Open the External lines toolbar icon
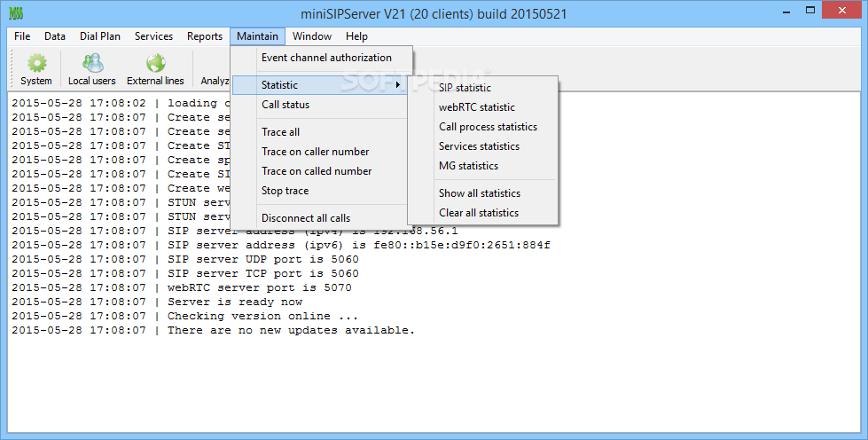The height and width of the screenshot is (440, 868). tap(155, 69)
